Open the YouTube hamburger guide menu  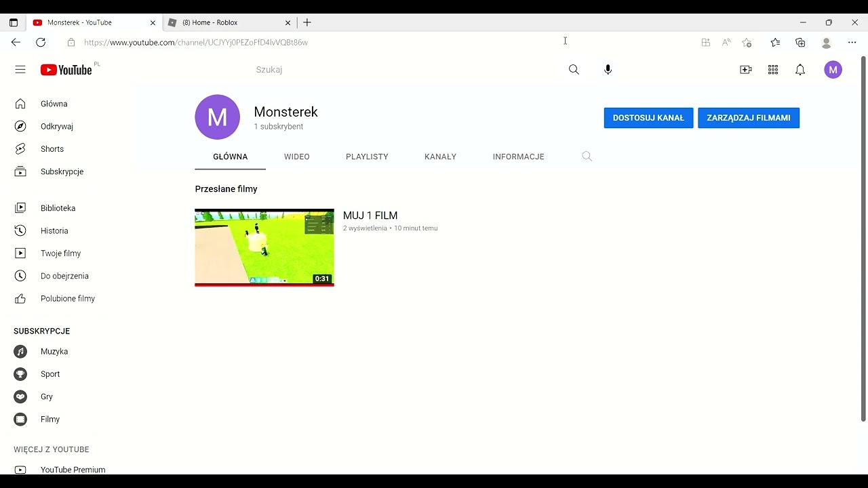(x=20, y=70)
